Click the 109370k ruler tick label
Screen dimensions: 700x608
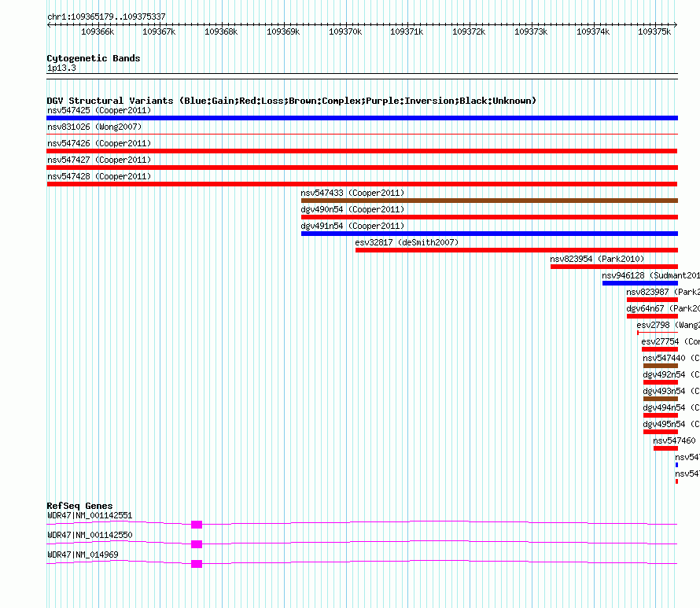[x=345, y=31]
